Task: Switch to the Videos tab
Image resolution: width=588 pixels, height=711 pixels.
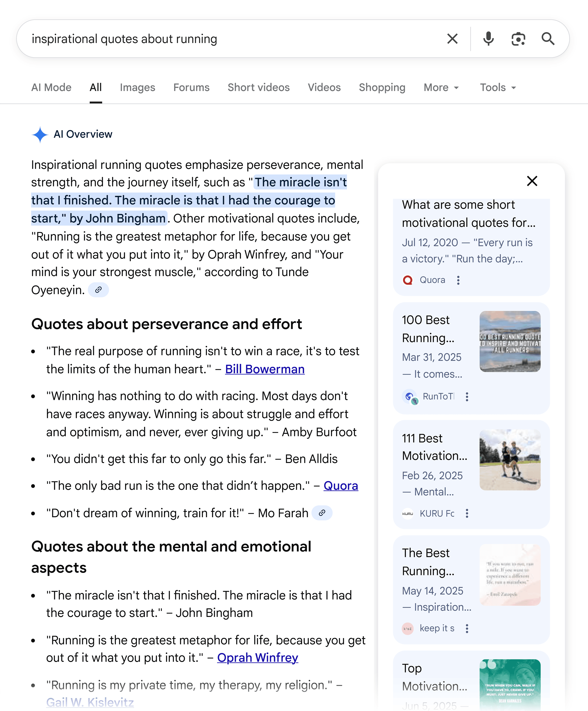Action: pos(324,87)
